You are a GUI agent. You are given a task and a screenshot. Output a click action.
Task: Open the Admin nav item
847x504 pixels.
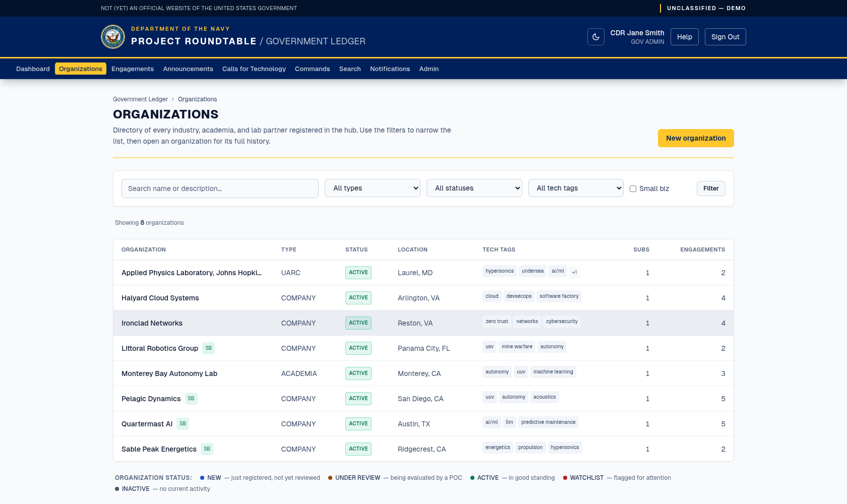[x=429, y=69]
